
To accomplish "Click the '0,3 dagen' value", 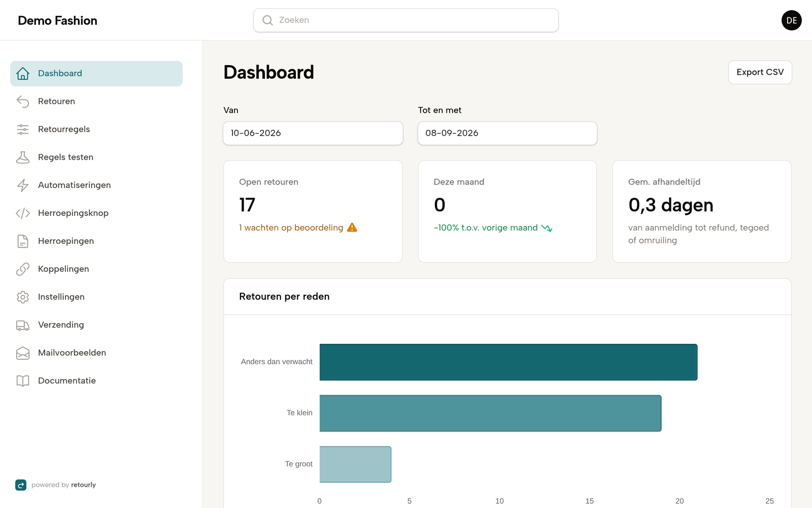I will click(671, 205).
